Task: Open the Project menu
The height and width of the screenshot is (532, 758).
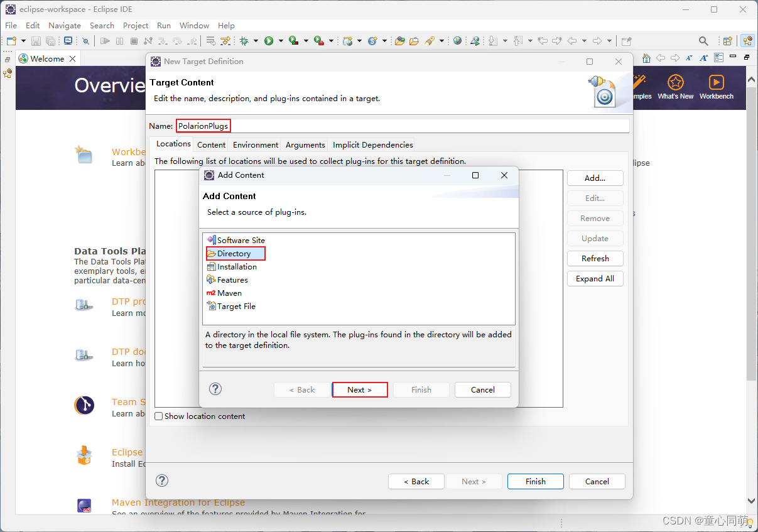Action: coord(136,26)
